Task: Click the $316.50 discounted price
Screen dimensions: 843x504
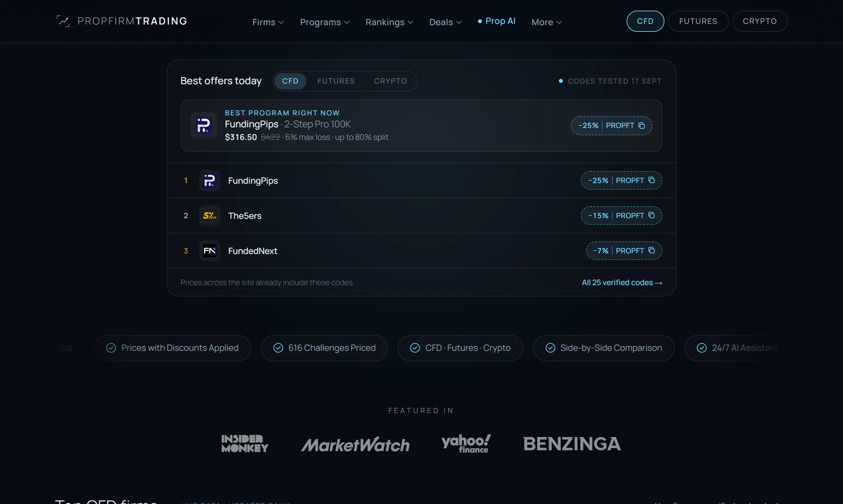Action: click(241, 137)
